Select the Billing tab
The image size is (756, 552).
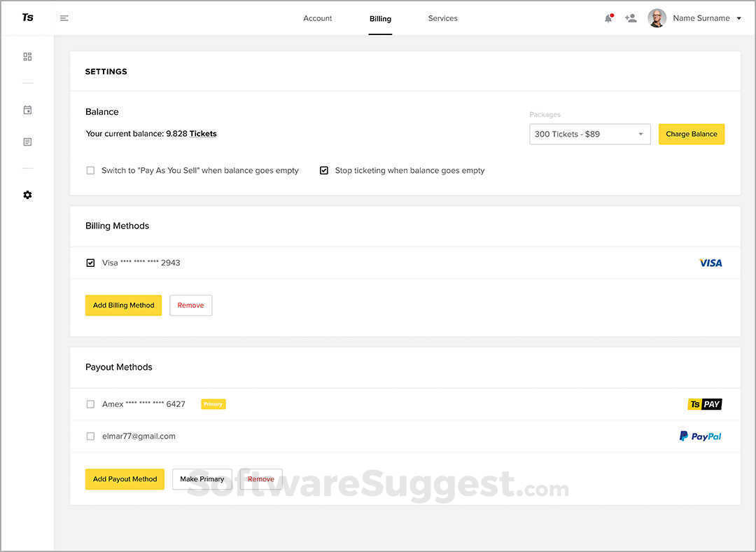pyautogui.click(x=380, y=19)
